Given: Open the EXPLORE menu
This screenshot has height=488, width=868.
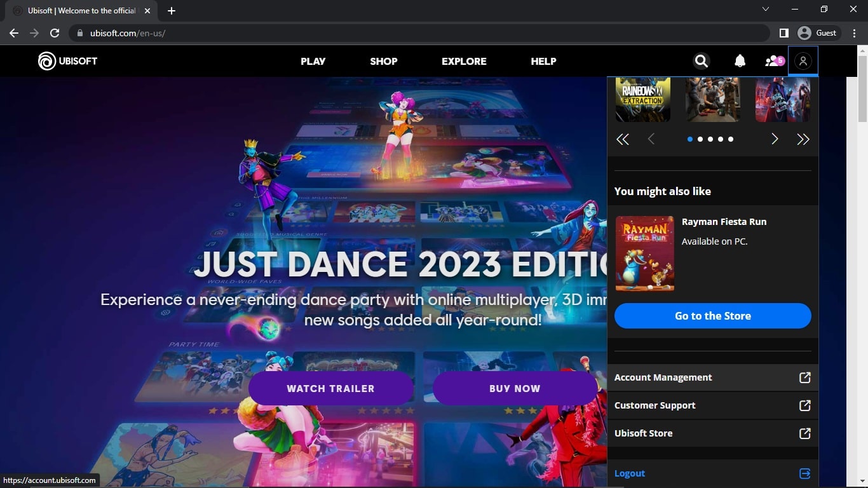Looking at the screenshot, I should tap(464, 61).
